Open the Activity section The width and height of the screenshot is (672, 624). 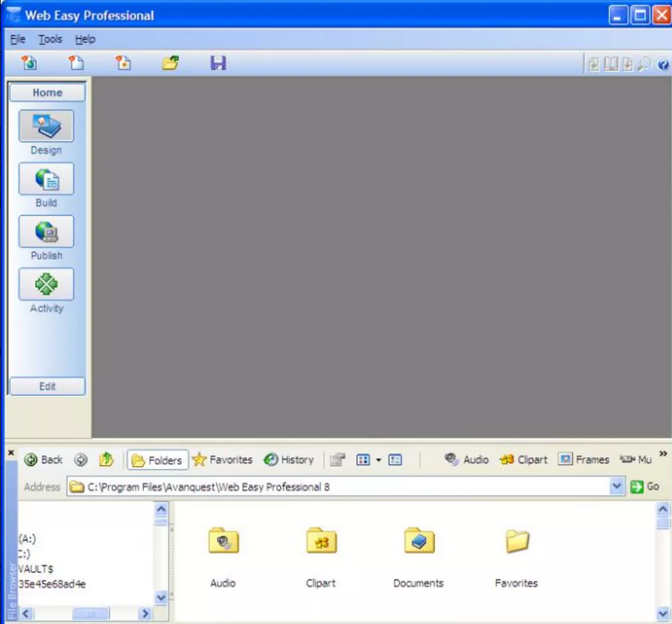coord(46,284)
